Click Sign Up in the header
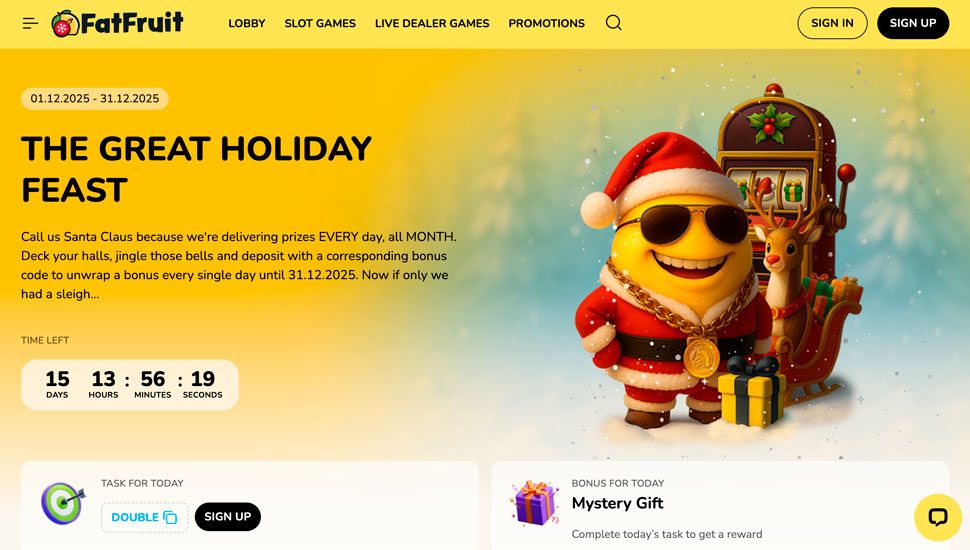Viewport: 970px width, 550px height. [x=912, y=23]
